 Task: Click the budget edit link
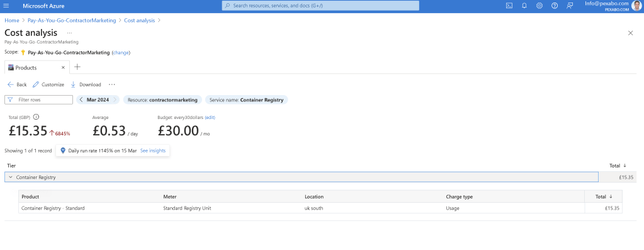[x=210, y=117]
